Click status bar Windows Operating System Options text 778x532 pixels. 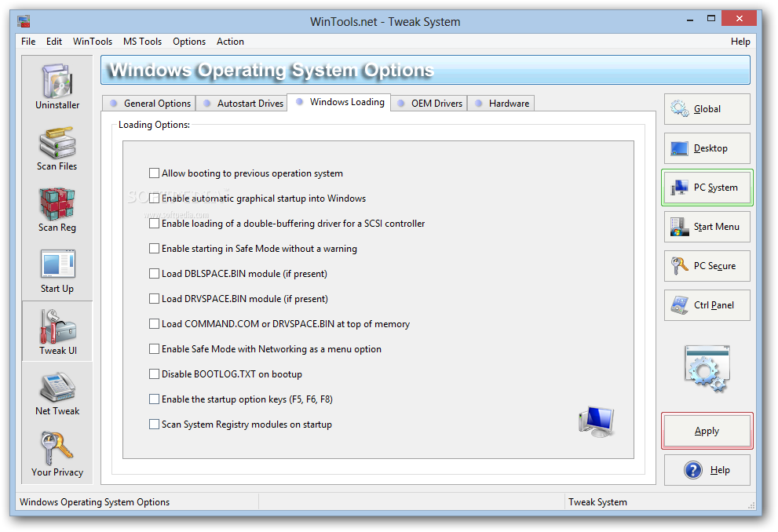[94, 501]
